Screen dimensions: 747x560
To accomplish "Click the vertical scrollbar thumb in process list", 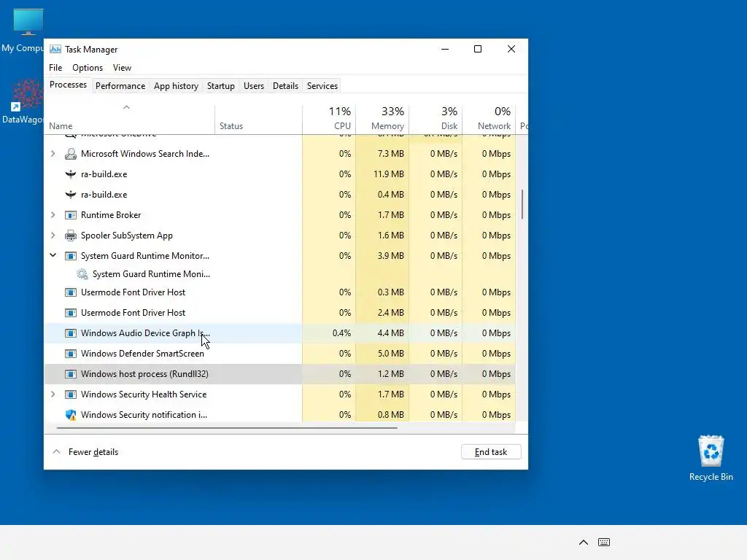I will pos(522,204).
